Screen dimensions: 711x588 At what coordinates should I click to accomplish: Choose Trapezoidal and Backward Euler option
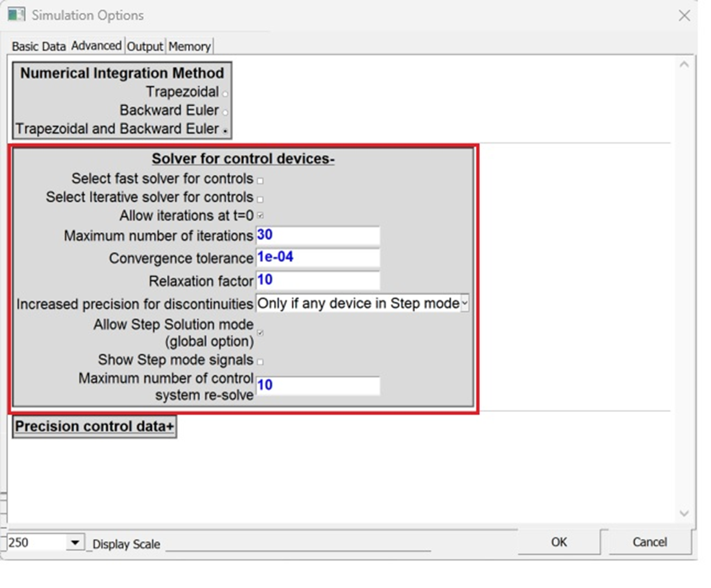[225, 131]
